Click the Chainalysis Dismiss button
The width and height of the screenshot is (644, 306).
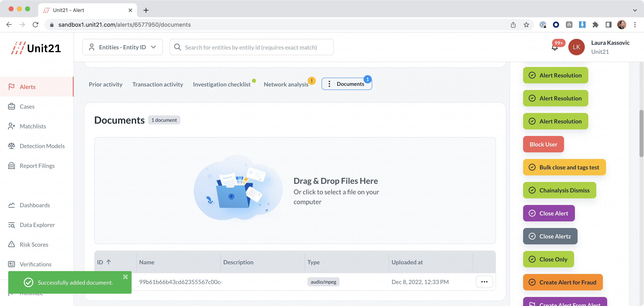[x=559, y=190]
